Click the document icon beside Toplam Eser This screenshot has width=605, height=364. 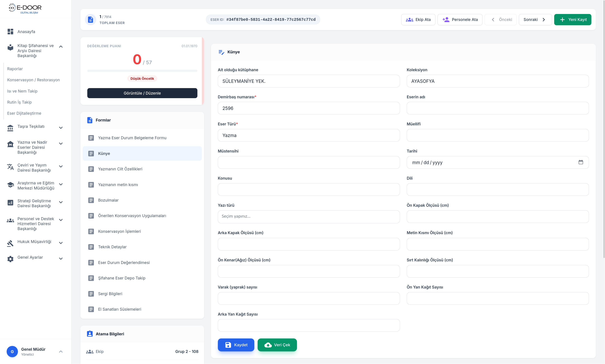coord(90,20)
